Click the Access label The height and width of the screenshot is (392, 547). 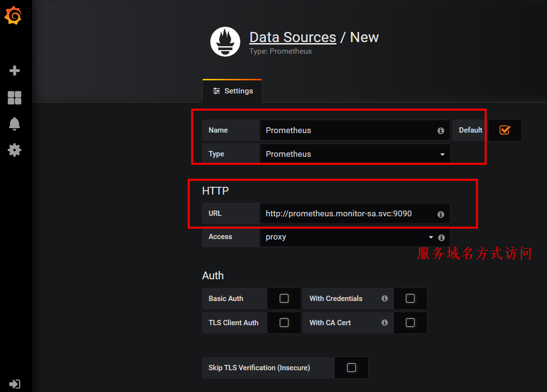tap(220, 237)
